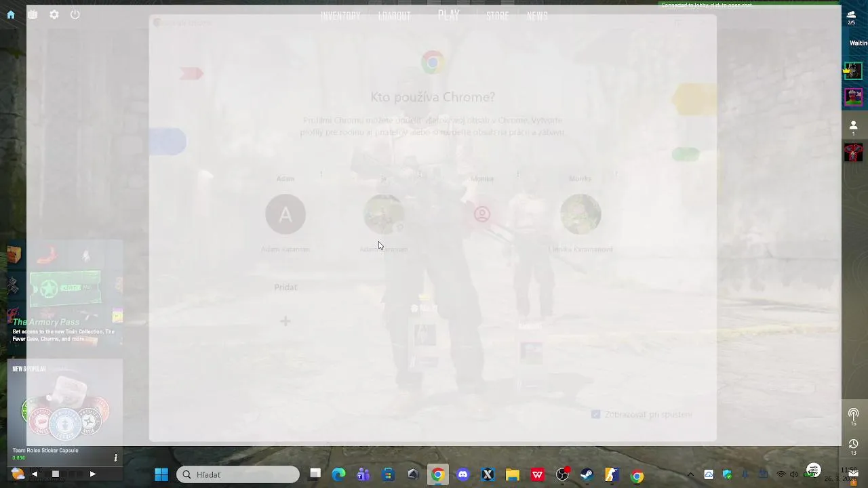The image size is (868, 488).
Task: Open the NEWS tab
Action: (x=537, y=16)
